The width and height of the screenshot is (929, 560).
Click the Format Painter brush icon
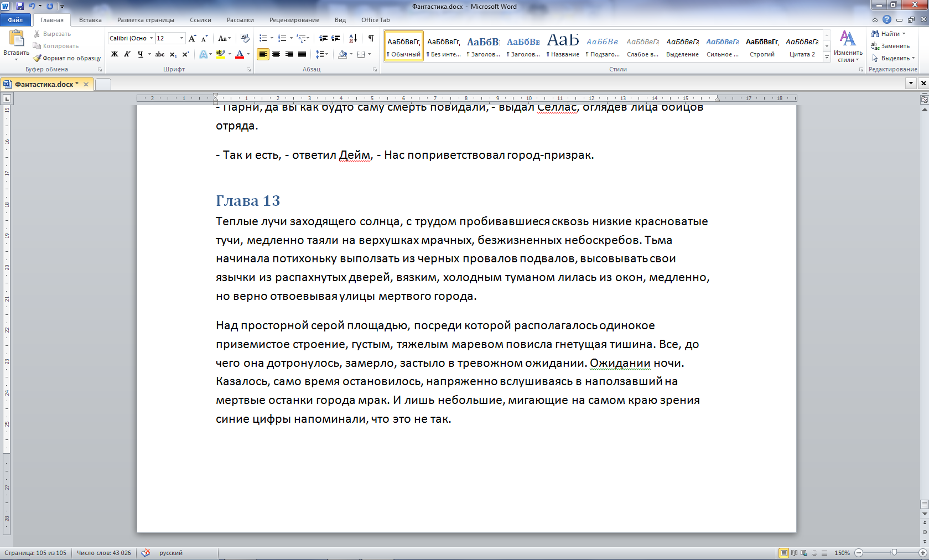37,58
